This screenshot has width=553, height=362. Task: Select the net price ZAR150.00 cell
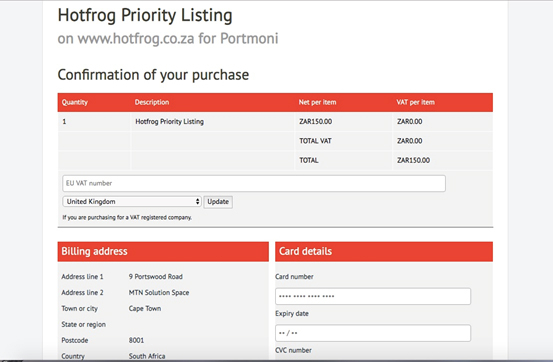click(x=316, y=122)
